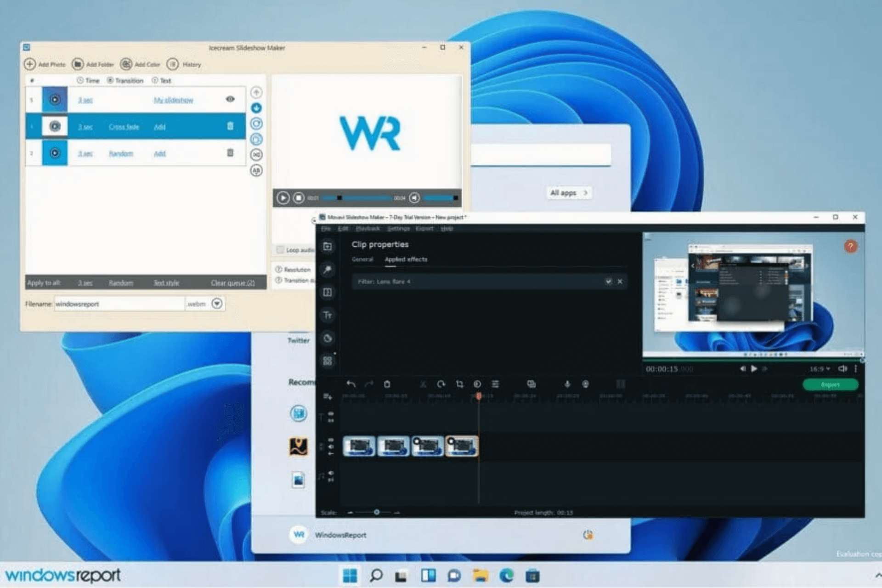This screenshot has width=882, height=588.
Task: Click the Random transition on slide 2
Action: (x=121, y=153)
